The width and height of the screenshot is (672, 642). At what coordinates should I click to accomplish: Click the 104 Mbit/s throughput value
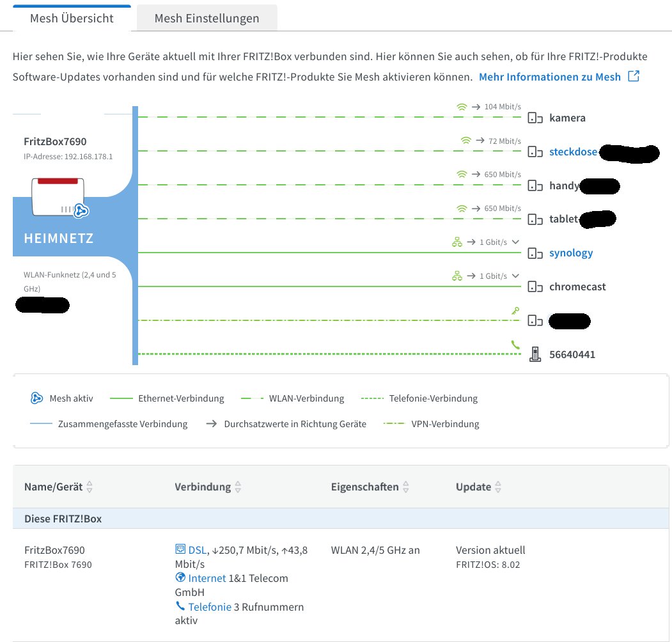click(x=503, y=107)
